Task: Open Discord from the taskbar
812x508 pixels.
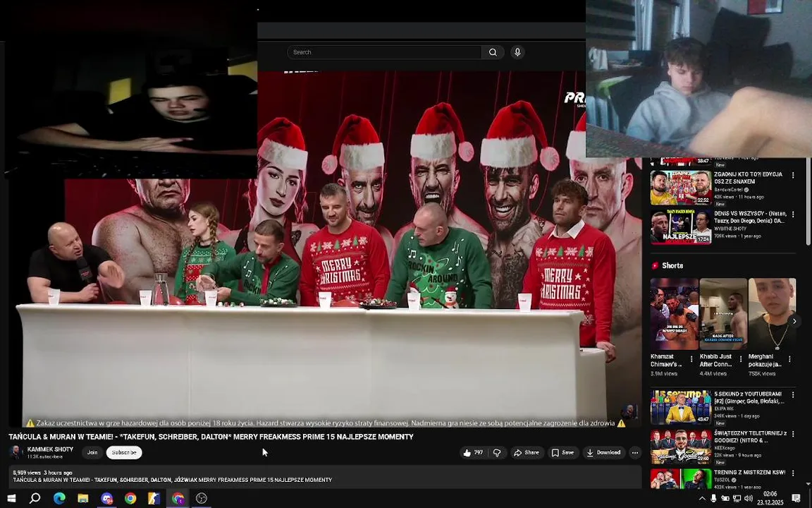Action: tap(106, 498)
